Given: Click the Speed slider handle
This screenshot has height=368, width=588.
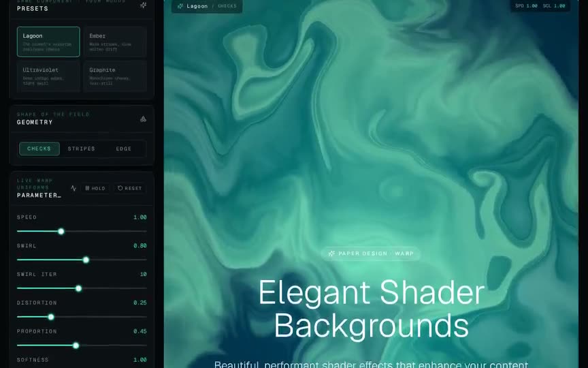Looking at the screenshot, I should [61, 231].
